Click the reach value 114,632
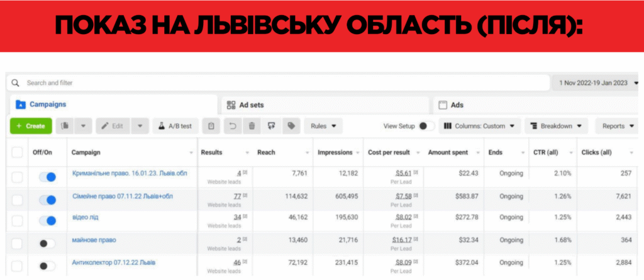This screenshot has height=280, width=644. pyautogui.click(x=296, y=196)
